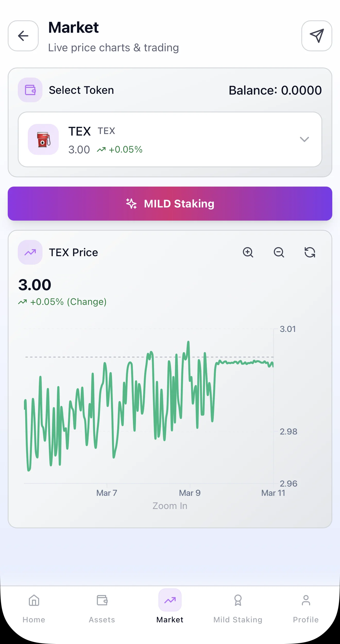Screen dimensions: 340x644
Task: Switch to the Assets tab
Action: click(x=102, y=609)
